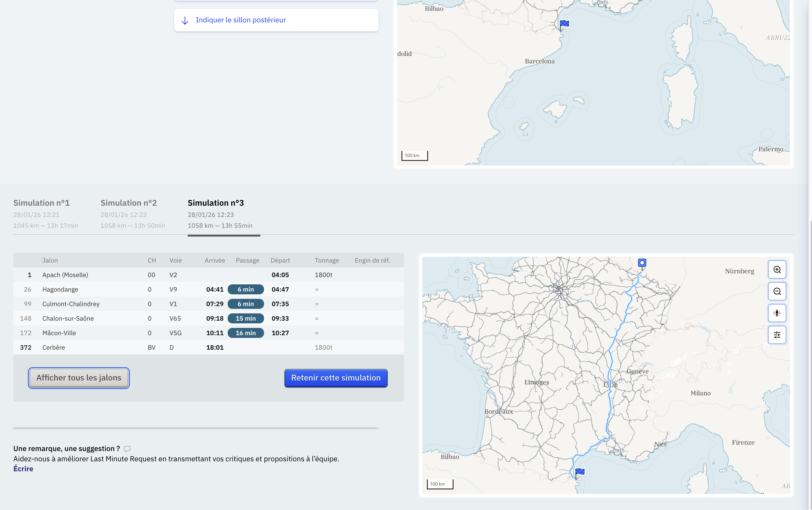Click track V5G in Mâcon-Ville row

[x=175, y=333]
